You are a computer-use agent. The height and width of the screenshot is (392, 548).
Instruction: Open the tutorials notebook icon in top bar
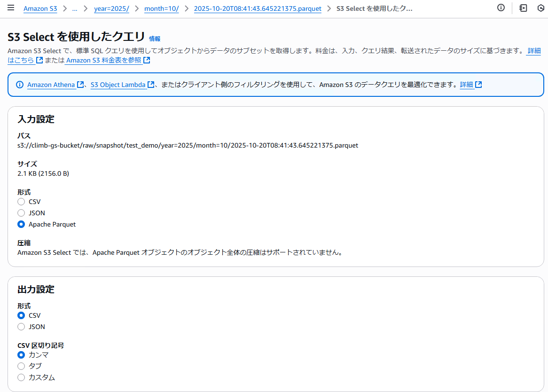pos(523,8)
